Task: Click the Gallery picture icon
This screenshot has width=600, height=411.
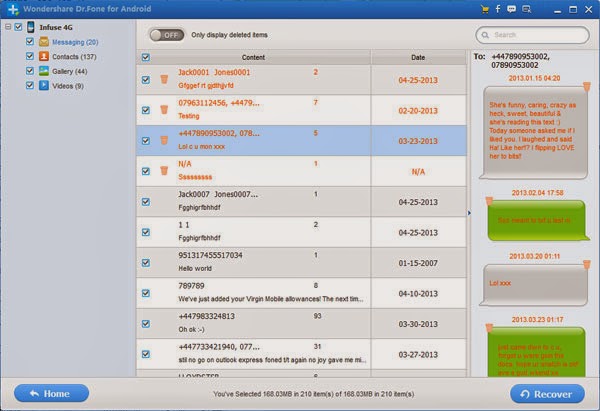Action: (44, 71)
